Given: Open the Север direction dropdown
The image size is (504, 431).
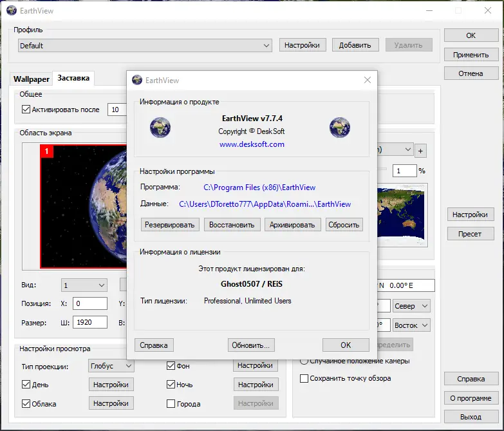Looking at the screenshot, I should [x=411, y=306].
